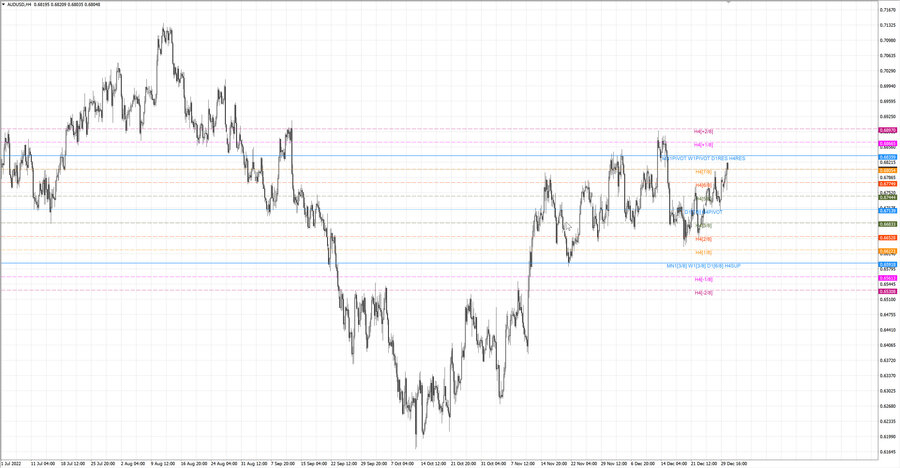The width and height of the screenshot is (900, 468).
Task: Click the 0.66528 red price tag
Action: [x=887, y=238]
